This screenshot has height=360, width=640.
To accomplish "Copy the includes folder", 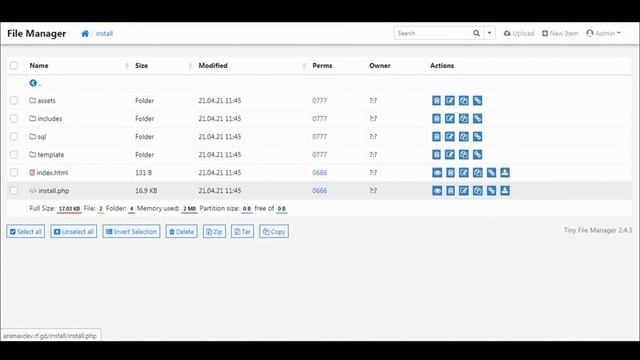I will (x=464, y=118).
